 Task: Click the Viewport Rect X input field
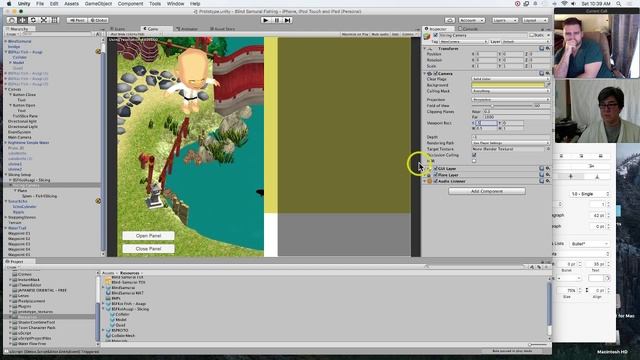[486, 123]
